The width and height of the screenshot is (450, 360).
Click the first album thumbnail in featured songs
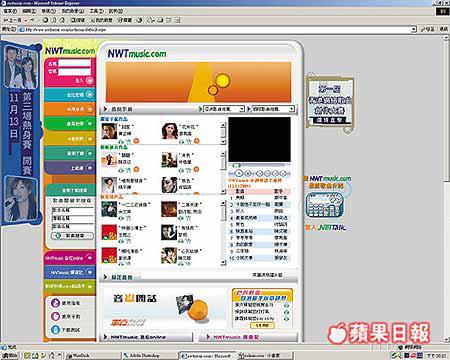[x=109, y=131]
